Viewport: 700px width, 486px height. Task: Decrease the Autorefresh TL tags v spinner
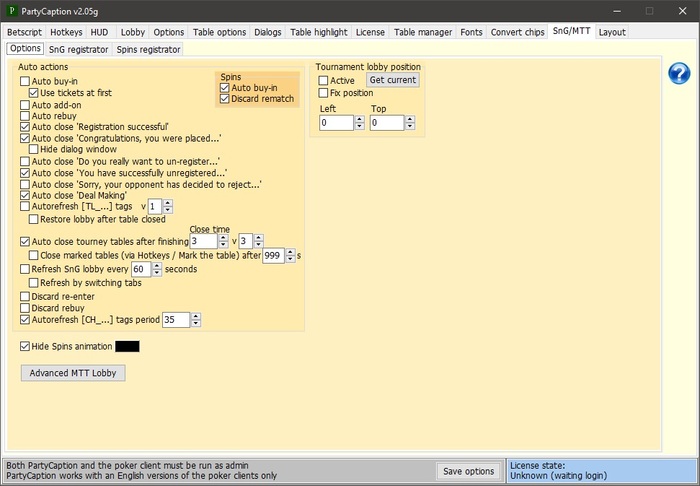click(x=168, y=210)
